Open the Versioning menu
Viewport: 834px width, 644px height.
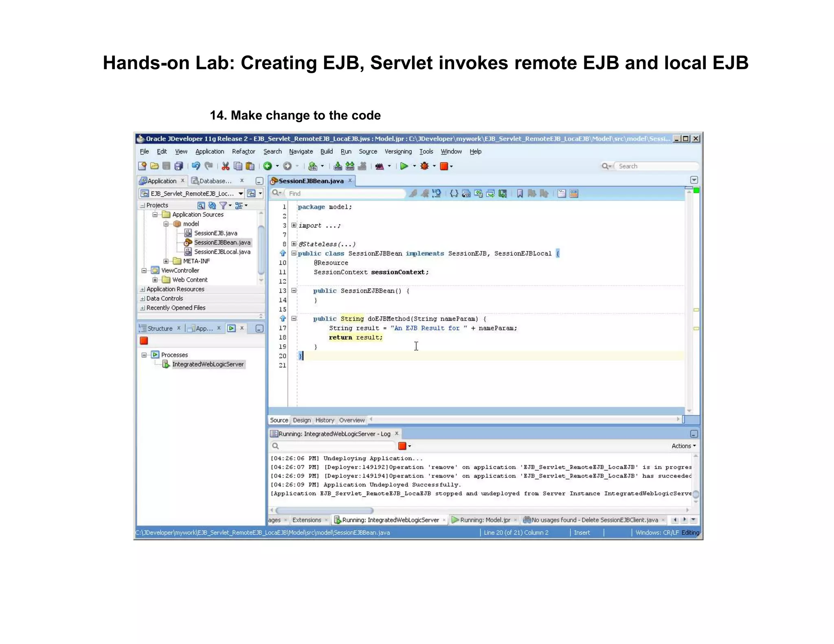398,151
